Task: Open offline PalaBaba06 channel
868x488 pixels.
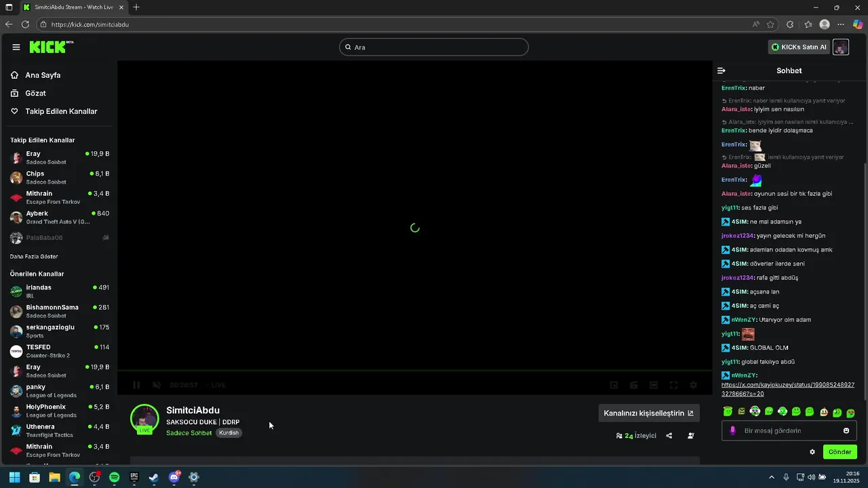Action: 60,238
